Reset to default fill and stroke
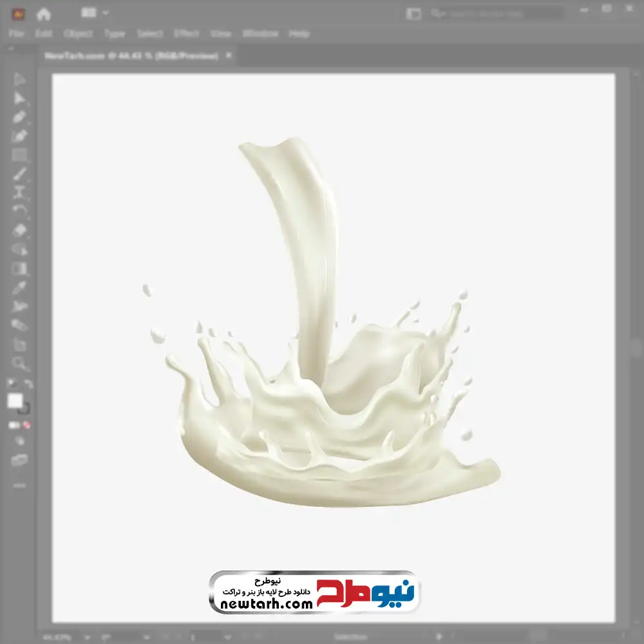644x644 pixels. point(12,384)
